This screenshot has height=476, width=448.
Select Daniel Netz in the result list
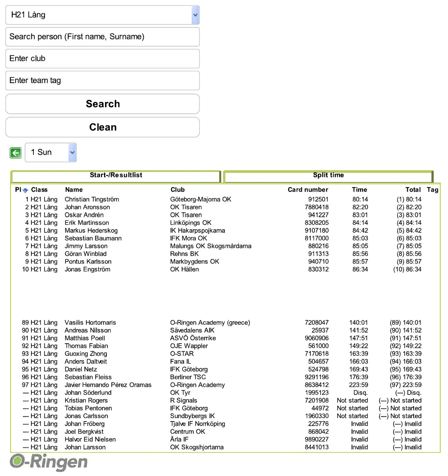[x=81, y=369]
